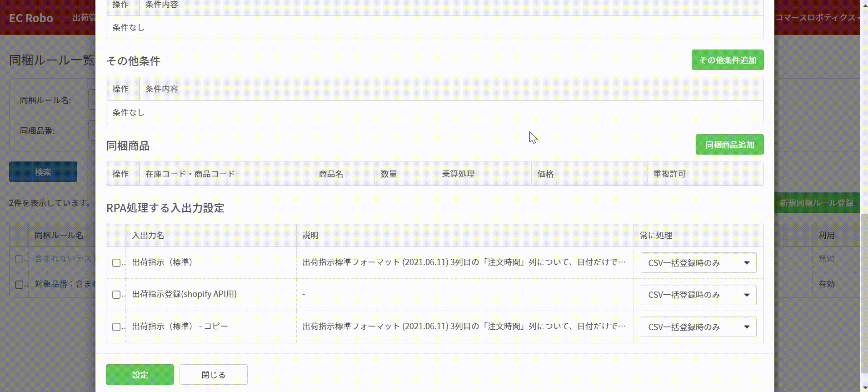Open the 対象品番：含ま rule link
The image size is (868, 392).
pyautogui.click(x=65, y=284)
